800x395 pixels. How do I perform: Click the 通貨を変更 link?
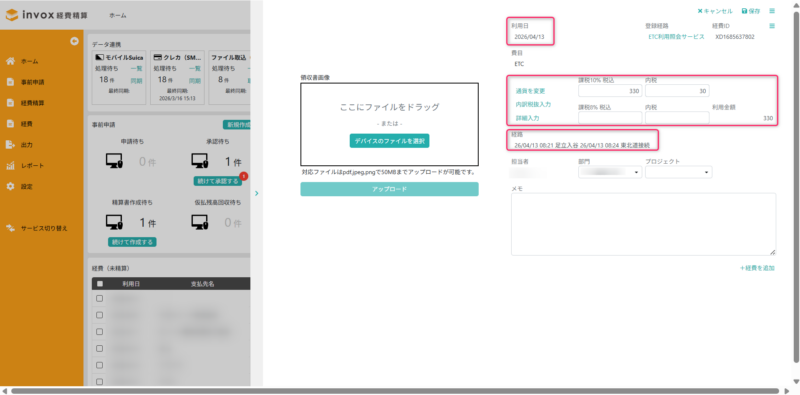530,91
